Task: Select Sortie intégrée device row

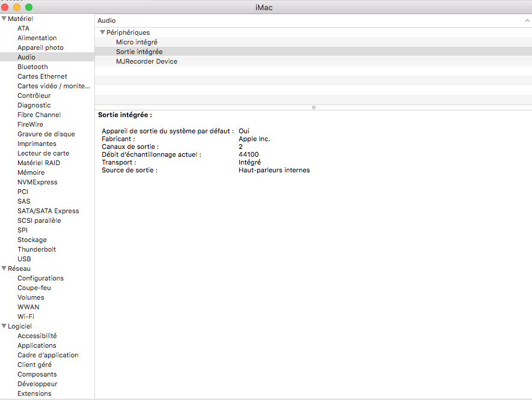Action: [x=313, y=52]
